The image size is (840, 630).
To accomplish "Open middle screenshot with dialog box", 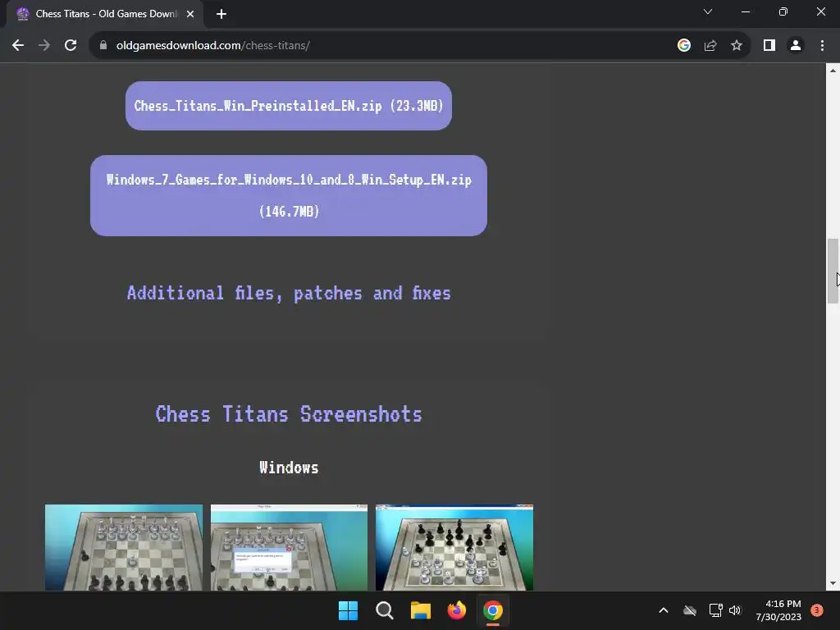I will pyautogui.click(x=289, y=547).
